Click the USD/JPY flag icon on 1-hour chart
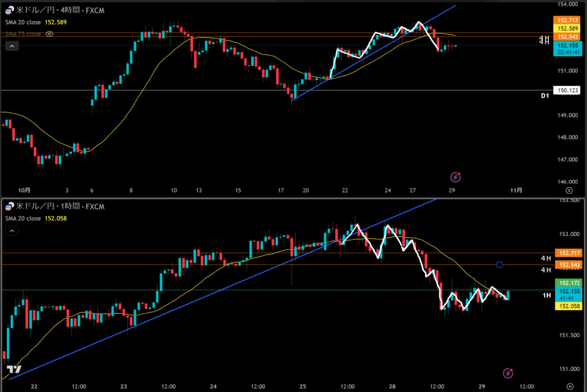The width and height of the screenshot is (587, 392). pos(9,206)
